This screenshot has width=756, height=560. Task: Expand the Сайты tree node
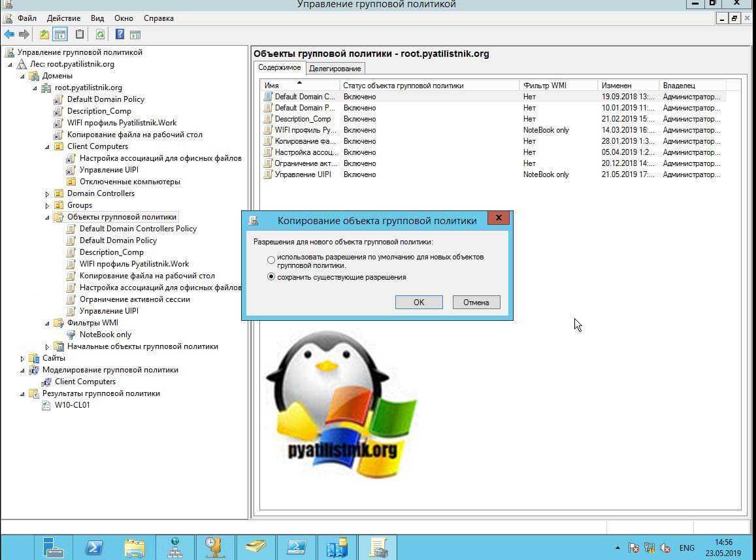point(22,358)
